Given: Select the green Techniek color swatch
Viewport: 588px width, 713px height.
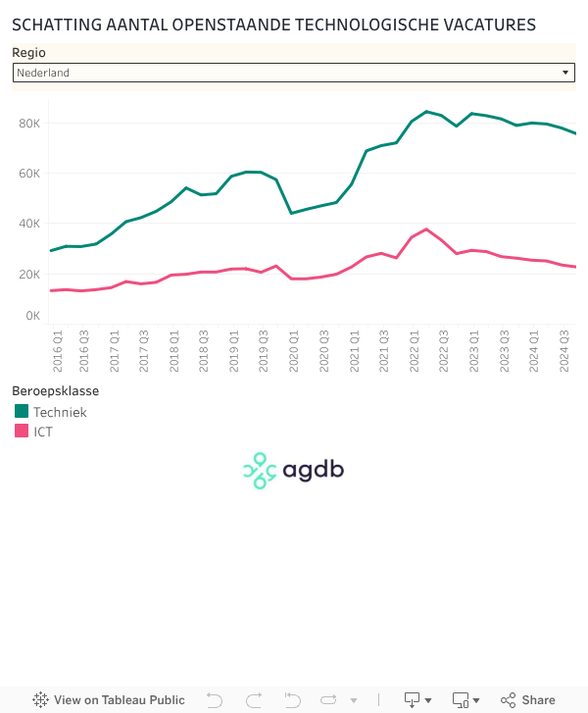Looking at the screenshot, I should [22, 412].
